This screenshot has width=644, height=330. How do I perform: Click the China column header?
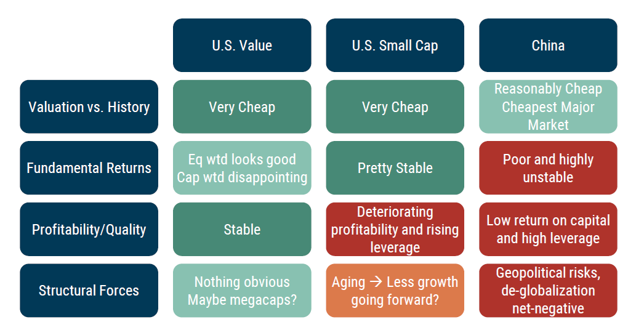pyautogui.click(x=548, y=46)
